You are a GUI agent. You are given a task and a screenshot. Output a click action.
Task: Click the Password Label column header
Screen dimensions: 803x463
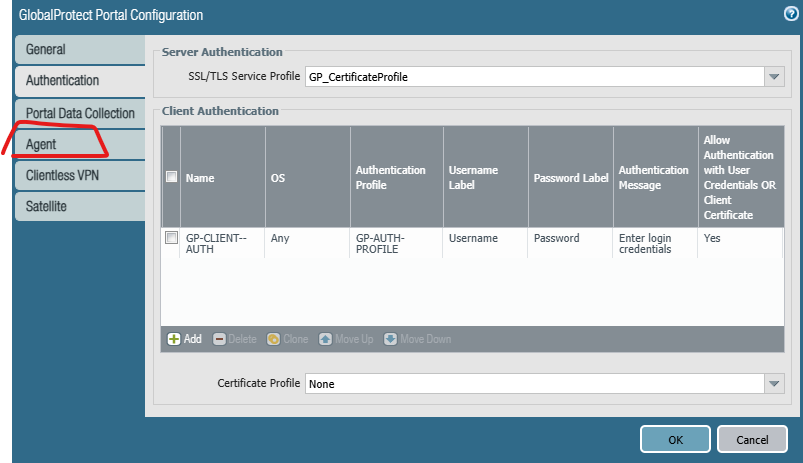570,177
